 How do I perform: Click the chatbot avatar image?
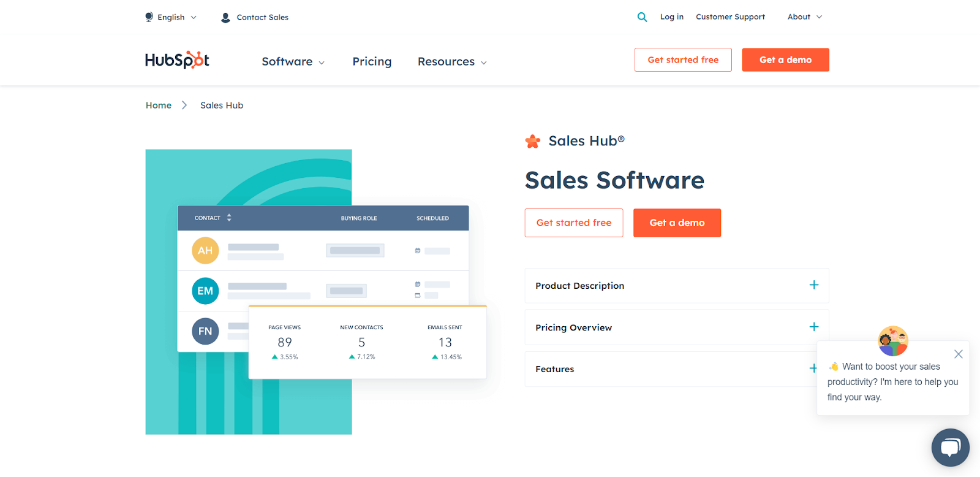click(x=893, y=341)
